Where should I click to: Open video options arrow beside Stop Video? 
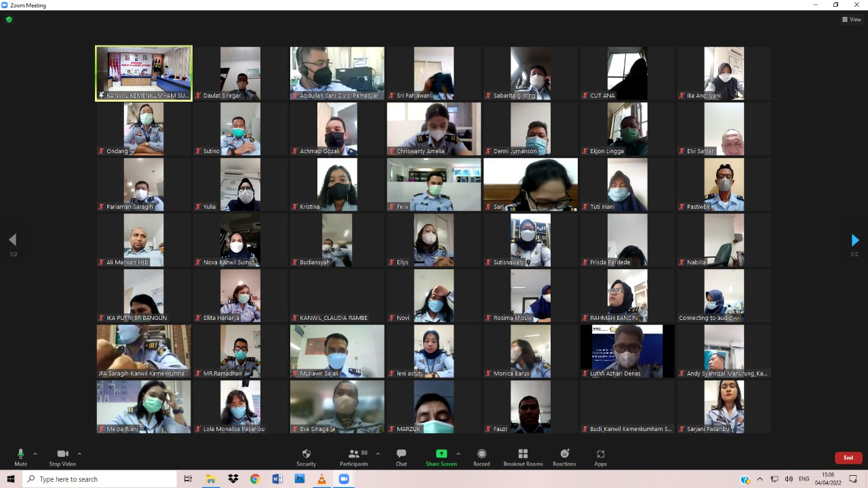(x=79, y=454)
